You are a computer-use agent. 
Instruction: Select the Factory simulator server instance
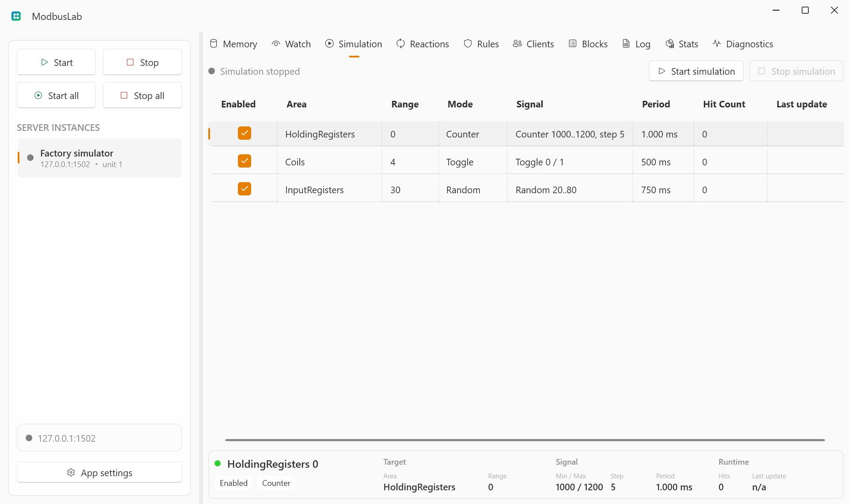click(99, 158)
